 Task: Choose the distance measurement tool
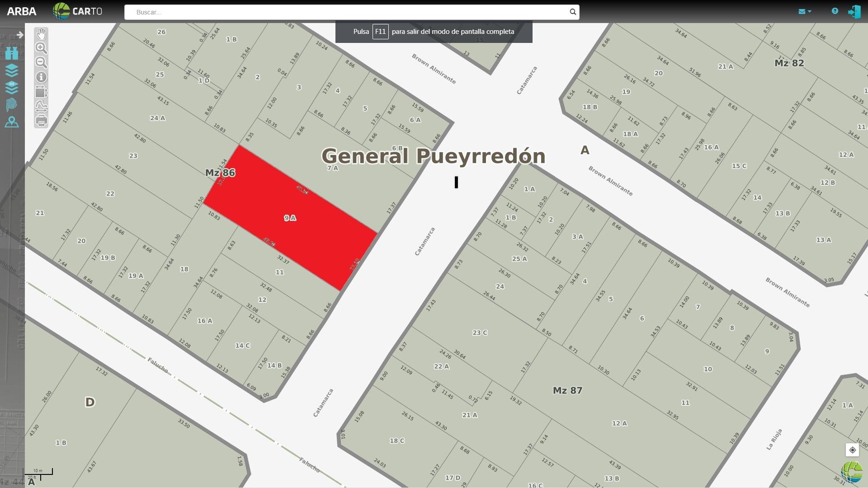pyautogui.click(x=41, y=106)
